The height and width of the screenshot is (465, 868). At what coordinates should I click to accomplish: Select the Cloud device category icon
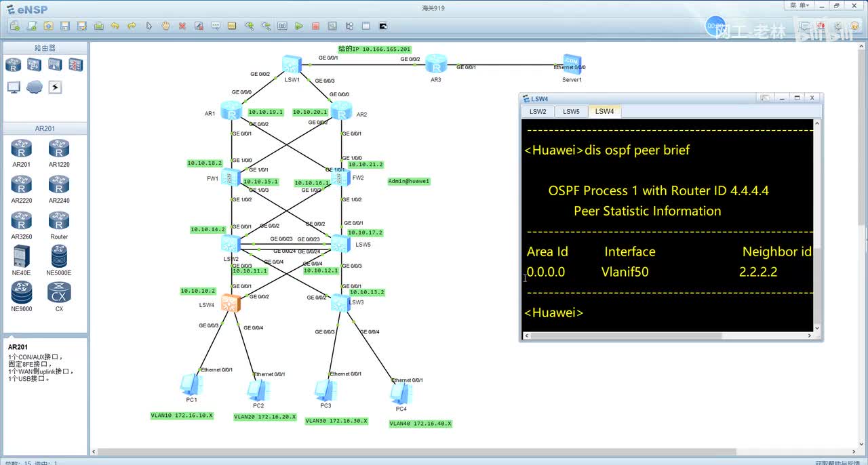(x=34, y=87)
